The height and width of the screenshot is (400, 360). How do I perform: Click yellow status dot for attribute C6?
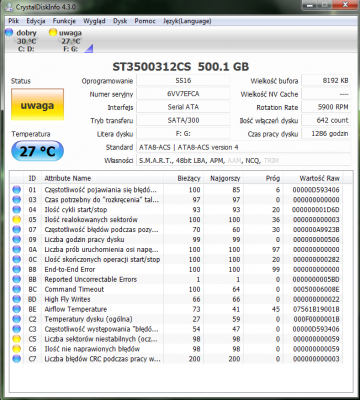(16, 349)
